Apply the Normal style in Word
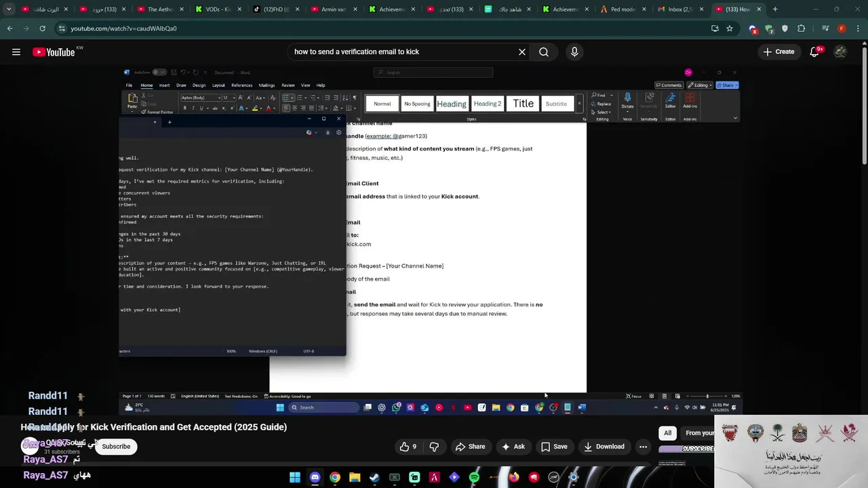The height and width of the screenshot is (488, 868). [x=382, y=104]
